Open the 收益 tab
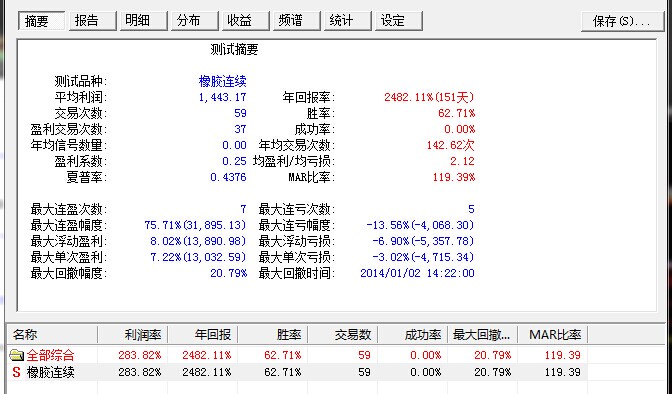 (x=245, y=21)
